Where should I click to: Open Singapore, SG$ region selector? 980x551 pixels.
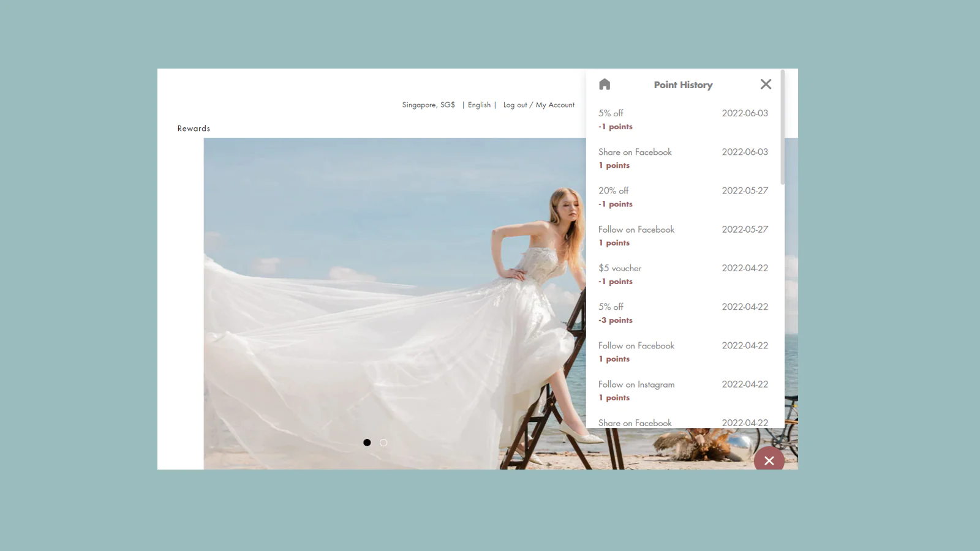tap(429, 105)
